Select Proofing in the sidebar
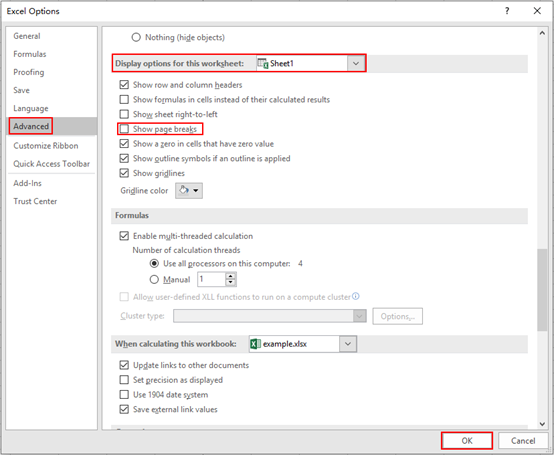554x455 pixels. 29,72
